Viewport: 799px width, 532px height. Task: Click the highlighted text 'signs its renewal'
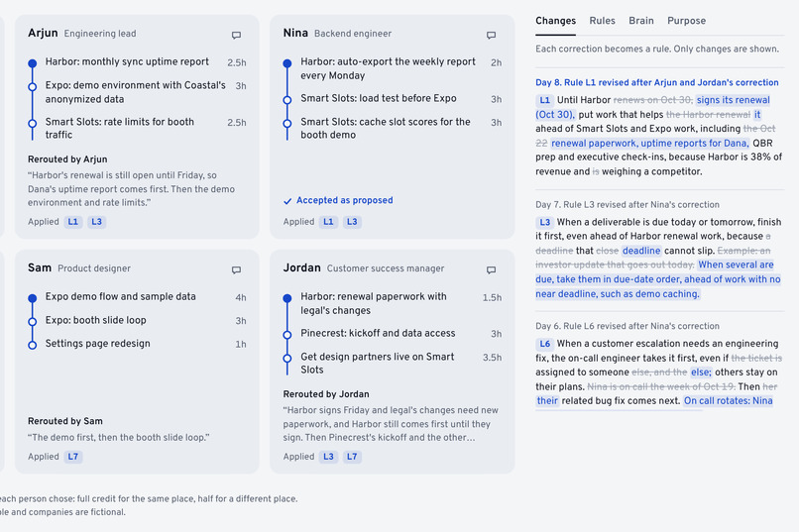pos(734,100)
